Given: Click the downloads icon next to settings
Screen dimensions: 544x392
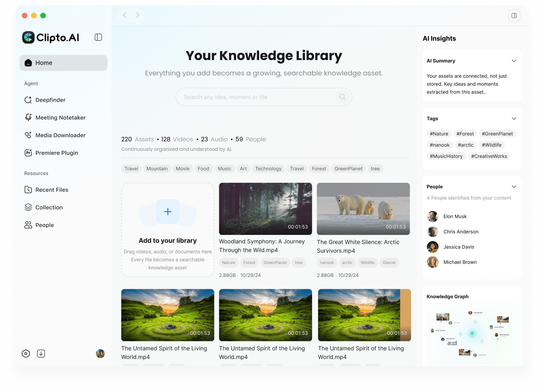Looking at the screenshot, I should click(x=41, y=353).
